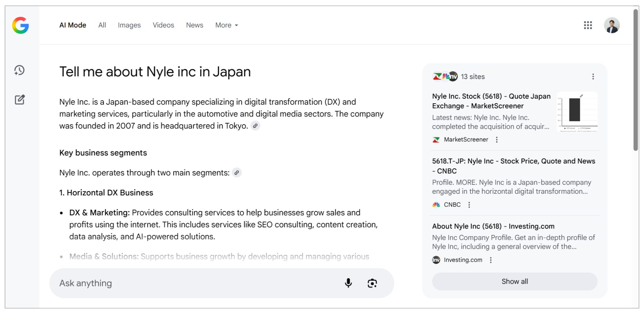Image resolution: width=644 pixels, height=314 pixels.
Task: Click the '13 sites' label
Action: 473,77
